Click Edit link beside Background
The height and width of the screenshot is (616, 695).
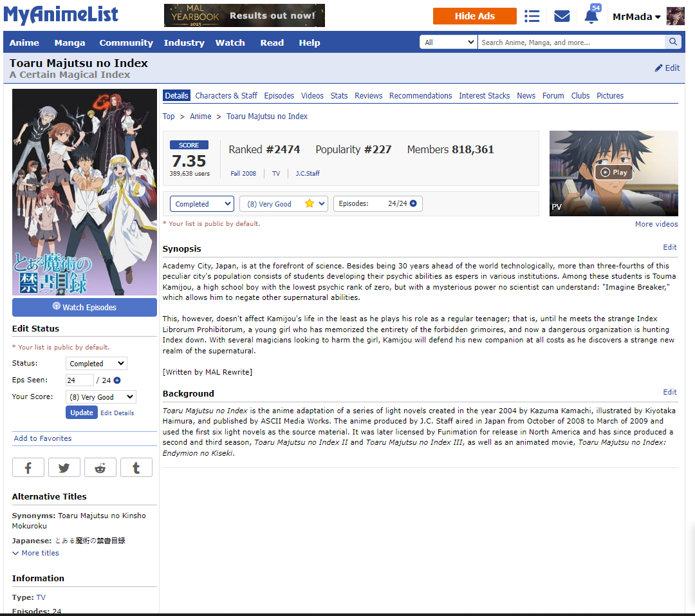tap(669, 392)
